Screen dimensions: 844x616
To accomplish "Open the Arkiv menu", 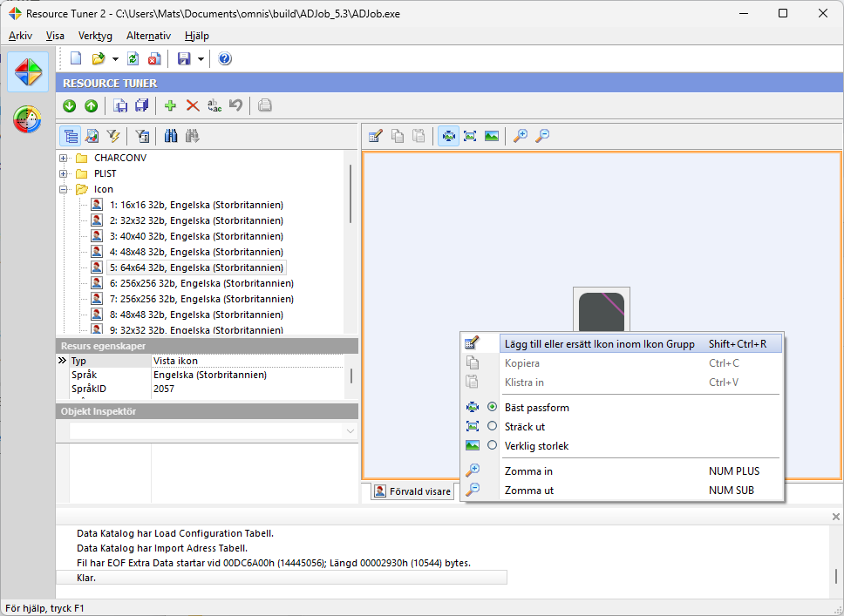I will click(x=20, y=36).
